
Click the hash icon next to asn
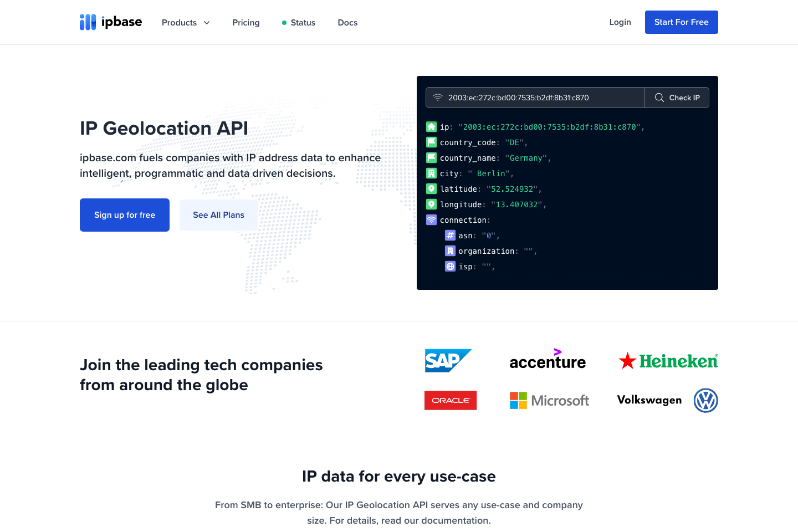pyautogui.click(x=449, y=235)
